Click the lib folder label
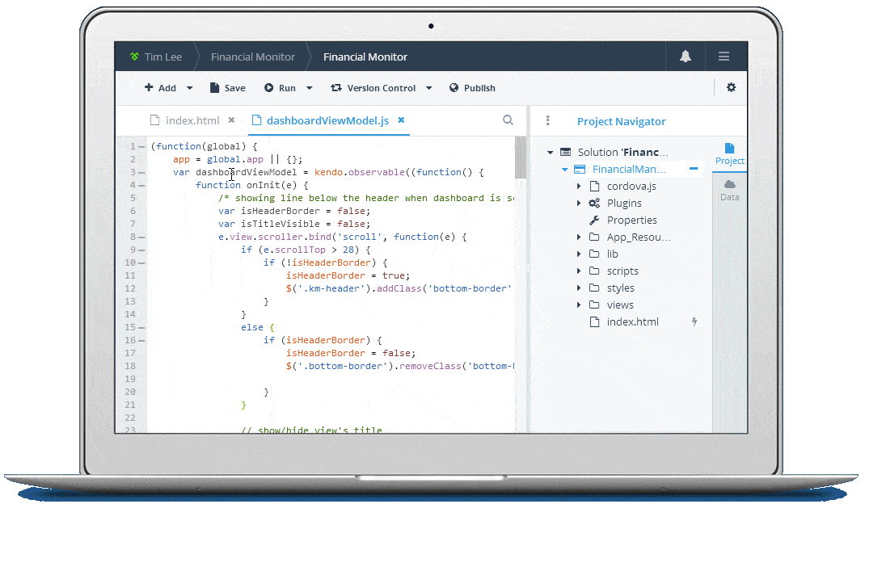869x588 pixels. [613, 254]
